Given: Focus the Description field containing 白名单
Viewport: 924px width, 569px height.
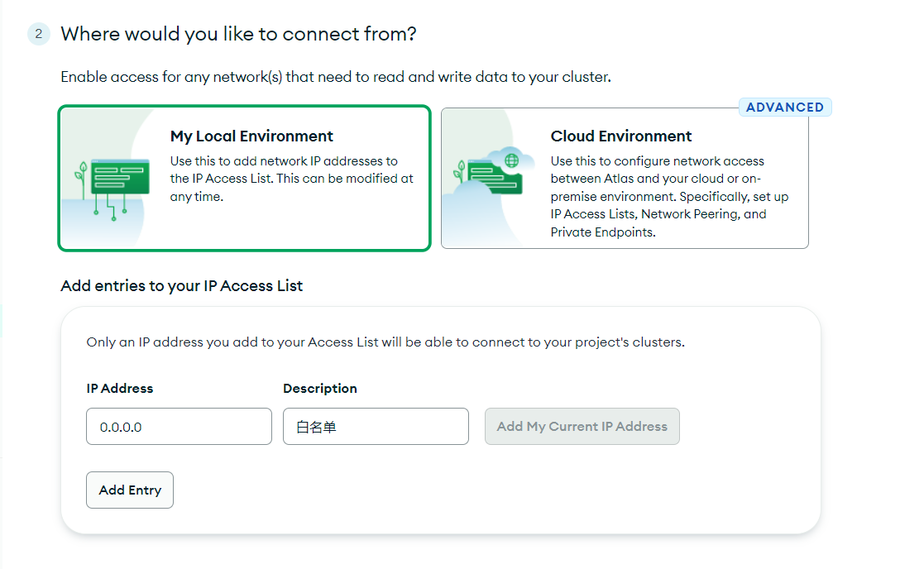Looking at the screenshot, I should pyautogui.click(x=376, y=427).
